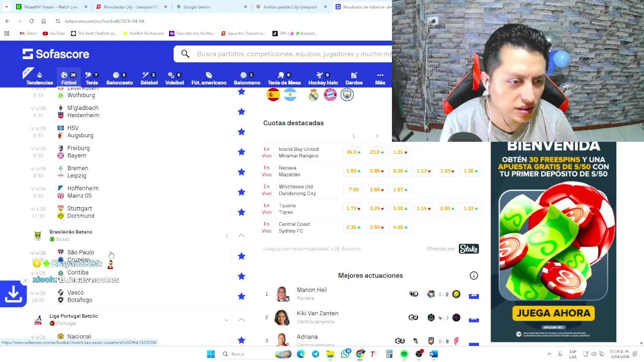The width and height of the screenshot is (644, 362).
Task: Click the 34.0 odds for Island Bay United
Action: (354, 152)
